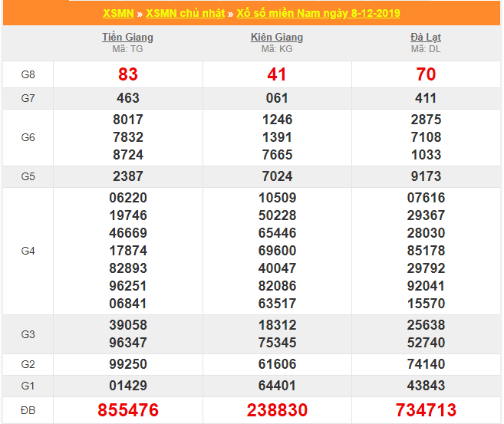The width and height of the screenshot is (504, 424).
Task: Click Kiên Giang special prize 238830
Action: tap(277, 410)
